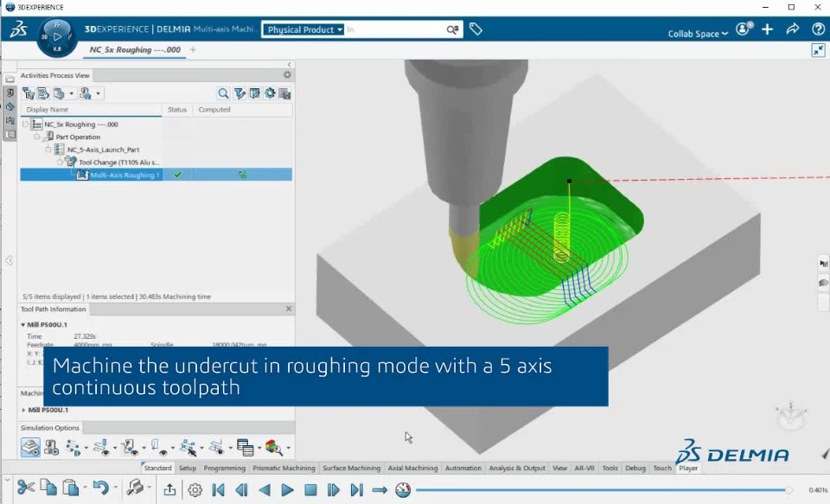Select the Part Operation tree item
Image resolution: width=830 pixels, height=504 pixels.
click(x=78, y=137)
